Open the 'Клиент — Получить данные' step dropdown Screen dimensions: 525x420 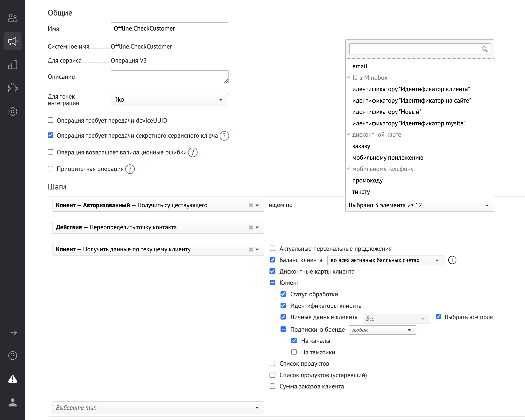point(158,249)
